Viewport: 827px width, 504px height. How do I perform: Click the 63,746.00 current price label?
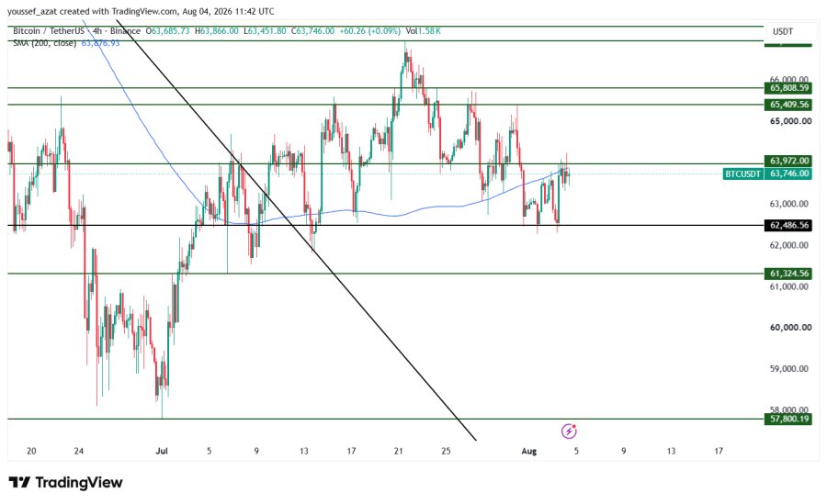click(788, 174)
